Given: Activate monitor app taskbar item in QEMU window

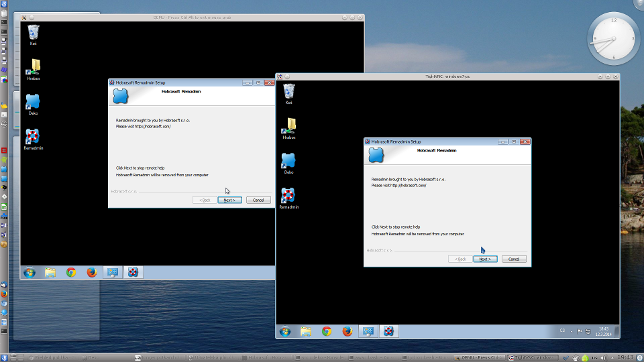Looking at the screenshot, I should tap(113, 272).
